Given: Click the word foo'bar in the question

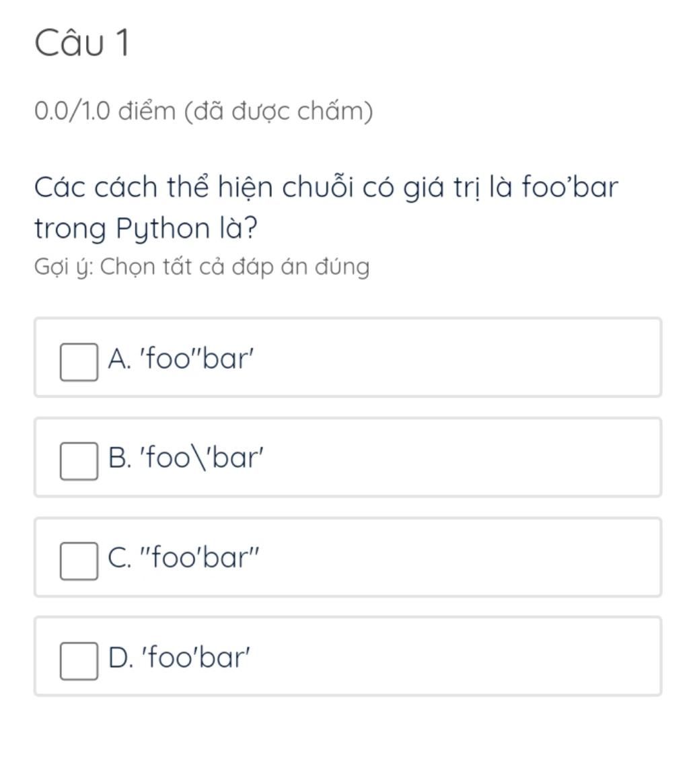Looking at the screenshot, I should pyautogui.click(x=570, y=186).
